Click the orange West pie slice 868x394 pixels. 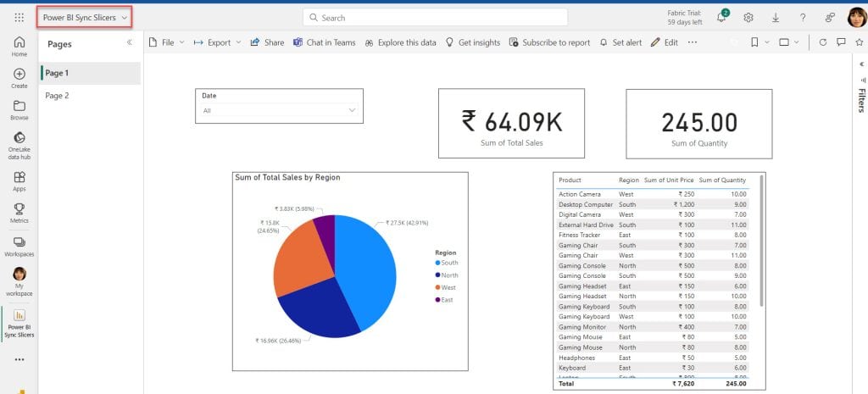pyautogui.click(x=302, y=258)
